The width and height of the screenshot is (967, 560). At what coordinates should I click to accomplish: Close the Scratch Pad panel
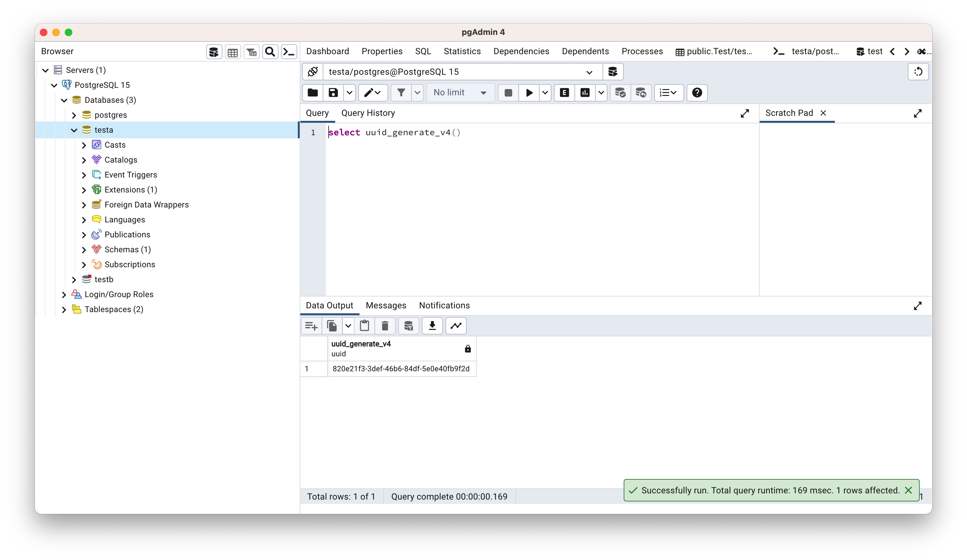823,113
